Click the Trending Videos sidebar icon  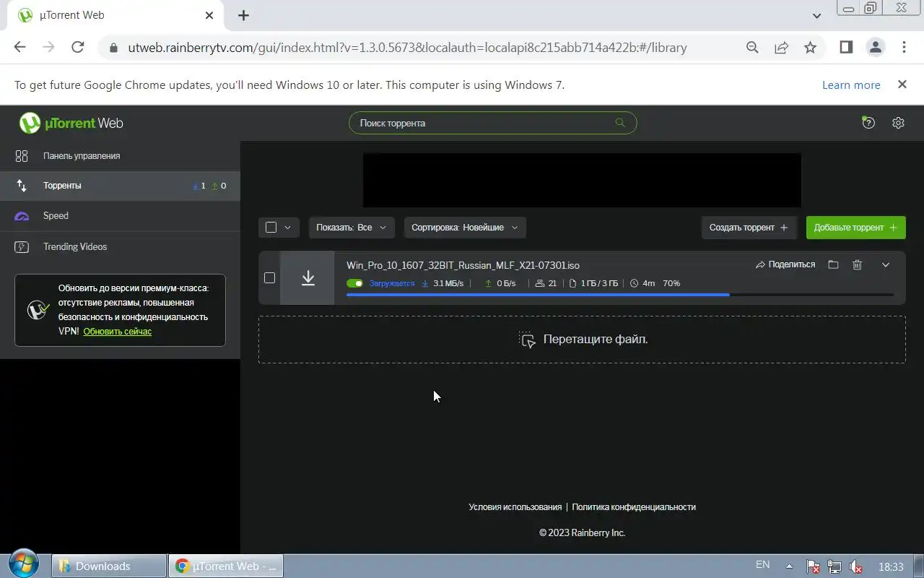coord(22,247)
